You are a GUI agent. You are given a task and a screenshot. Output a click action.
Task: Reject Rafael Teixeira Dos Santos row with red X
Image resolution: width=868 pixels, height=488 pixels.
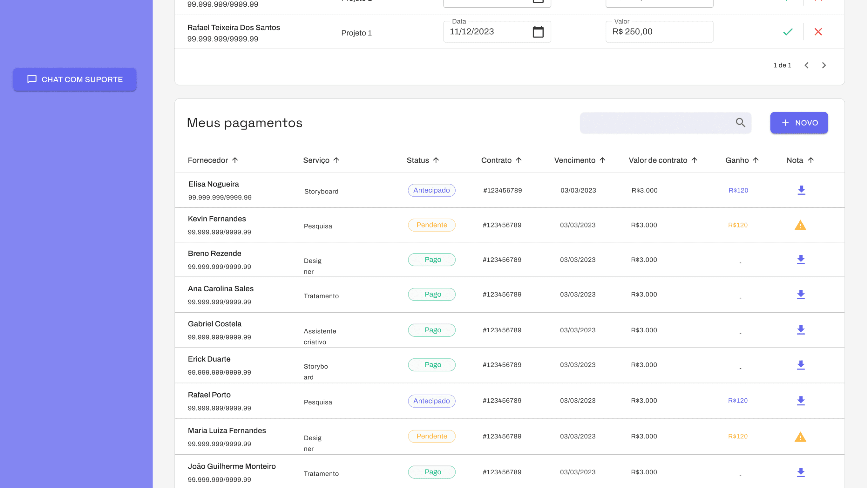coord(818,32)
